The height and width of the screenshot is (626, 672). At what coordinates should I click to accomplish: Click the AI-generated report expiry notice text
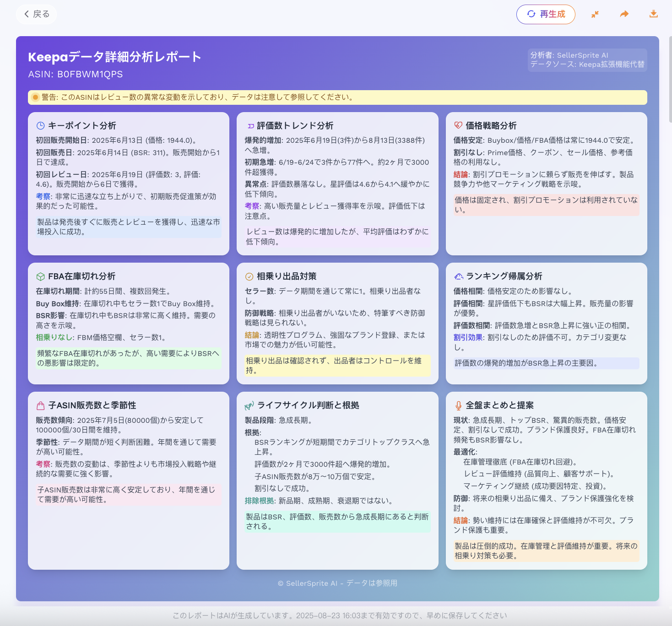click(340, 615)
